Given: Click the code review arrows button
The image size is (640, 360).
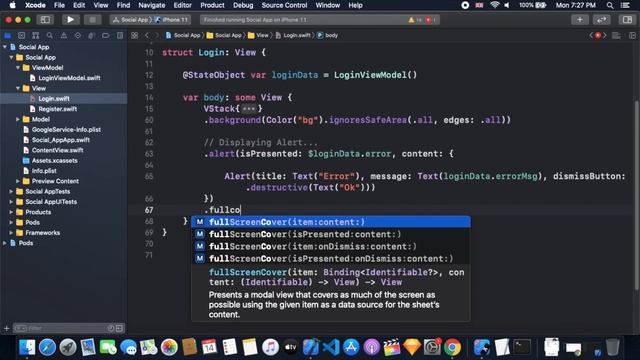Looking at the screenshot, I should pyautogui.click(x=602, y=20).
